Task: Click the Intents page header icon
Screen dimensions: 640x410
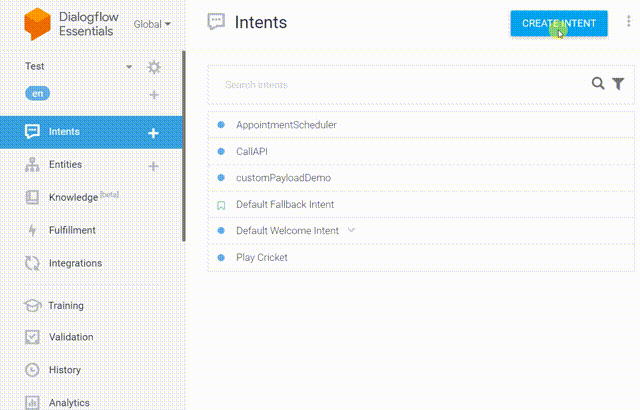Action: click(216, 21)
